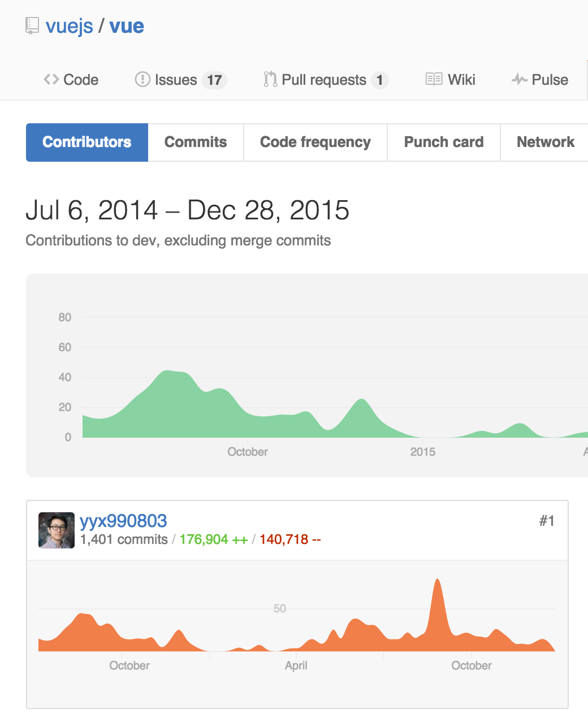Switch to the Code frequency tab

coord(315,142)
